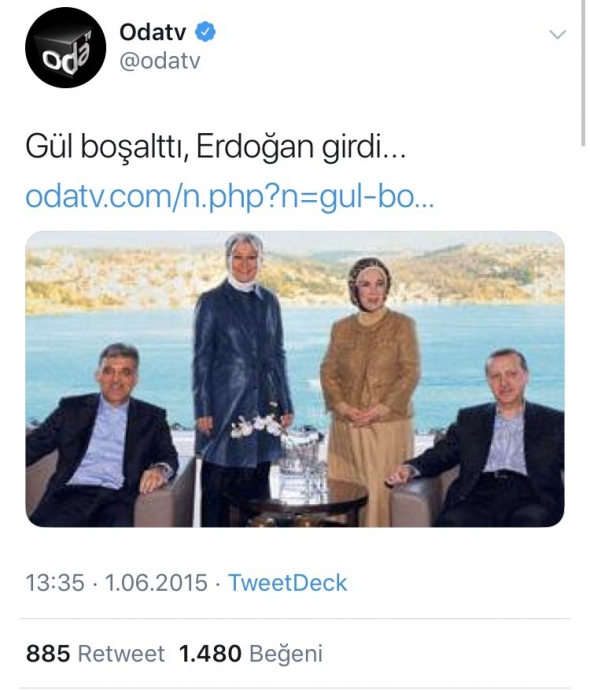
Task: Click the Retweet label text
Action: 121,653
